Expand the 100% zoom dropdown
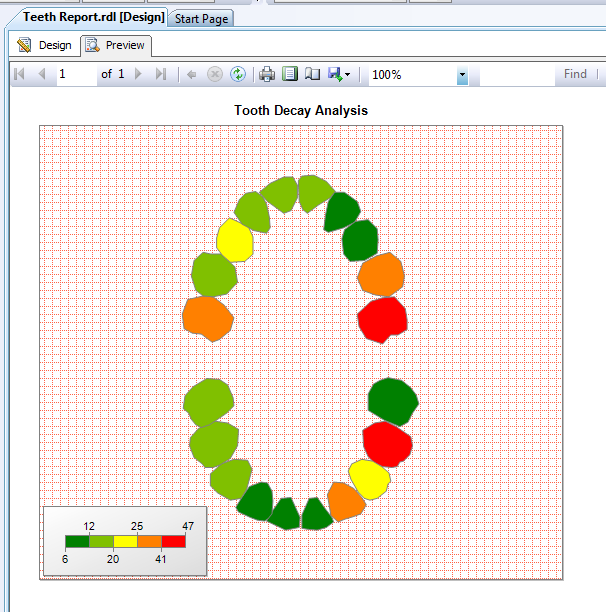The width and height of the screenshot is (606, 612). point(462,75)
